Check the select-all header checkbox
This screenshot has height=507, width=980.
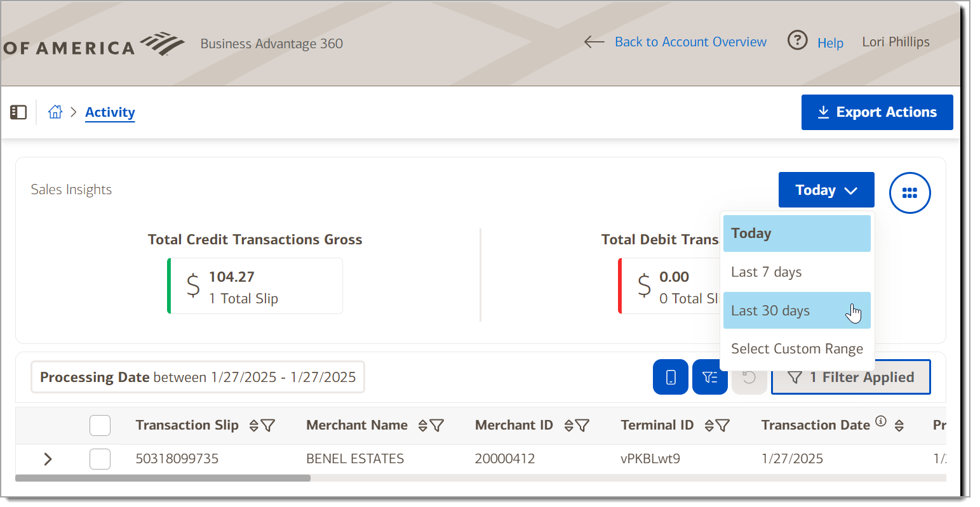(100, 425)
